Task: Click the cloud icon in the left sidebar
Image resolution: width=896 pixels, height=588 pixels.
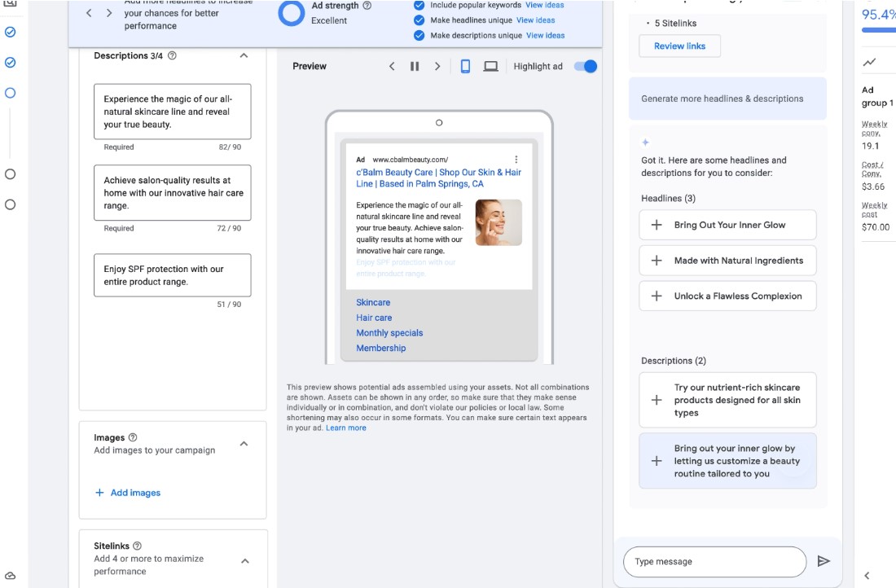Action: [x=11, y=576]
